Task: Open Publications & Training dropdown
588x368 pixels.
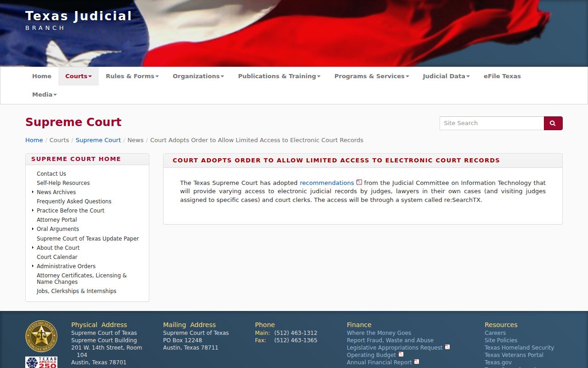Action: click(279, 76)
